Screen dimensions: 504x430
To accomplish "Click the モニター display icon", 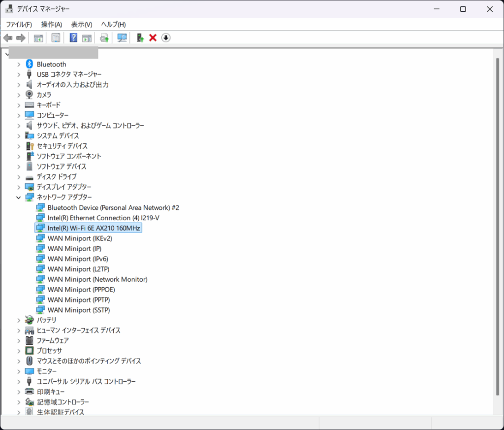I will [29, 371].
